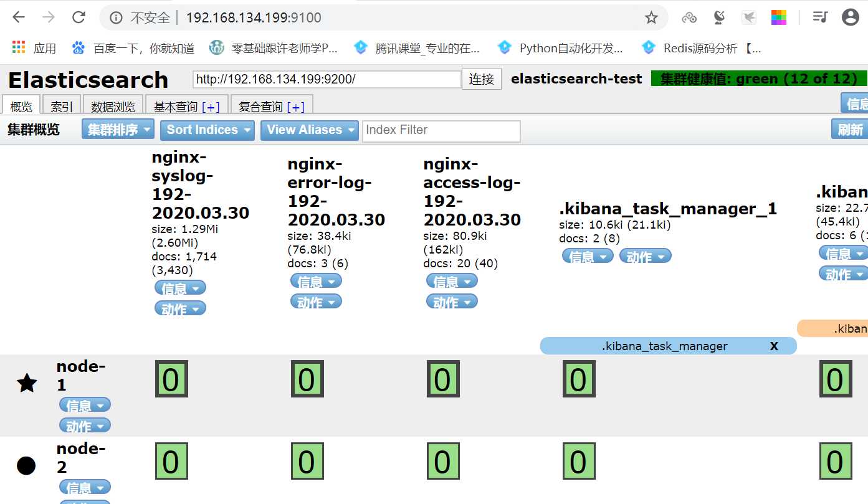868x504 pixels.
Task: Open the media control playlist icon
Action: (x=820, y=17)
